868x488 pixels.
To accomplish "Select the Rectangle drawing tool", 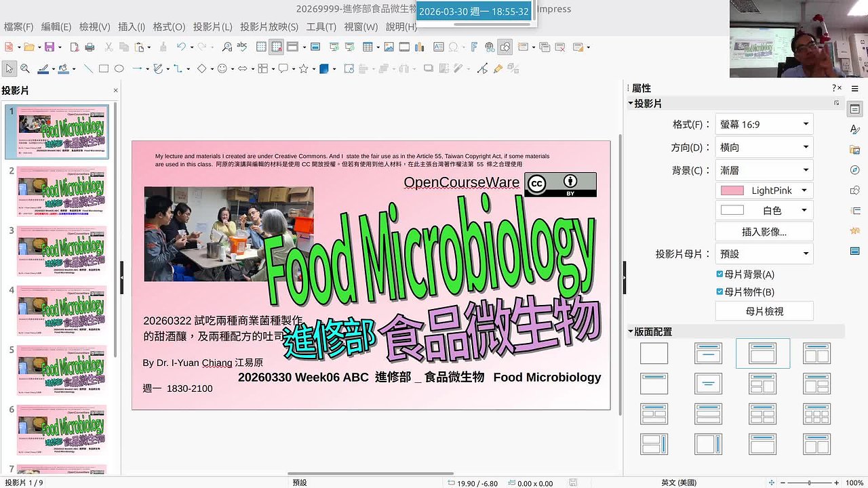I will pyautogui.click(x=104, y=68).
